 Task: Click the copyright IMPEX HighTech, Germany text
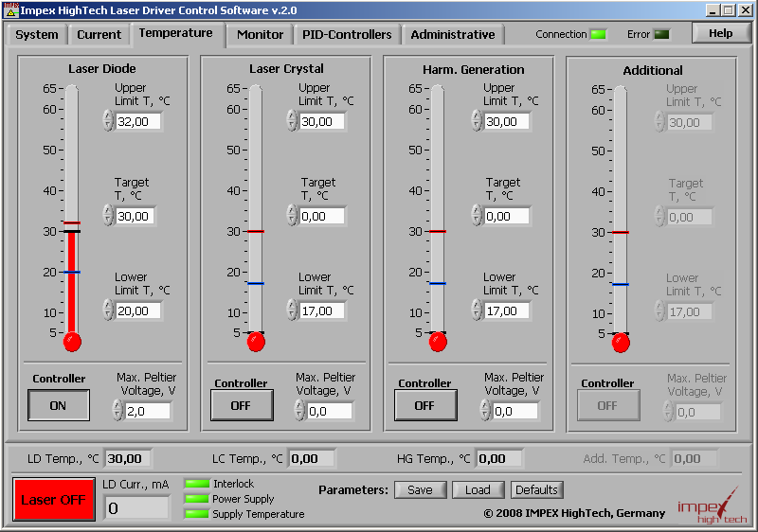pos(574,513)
